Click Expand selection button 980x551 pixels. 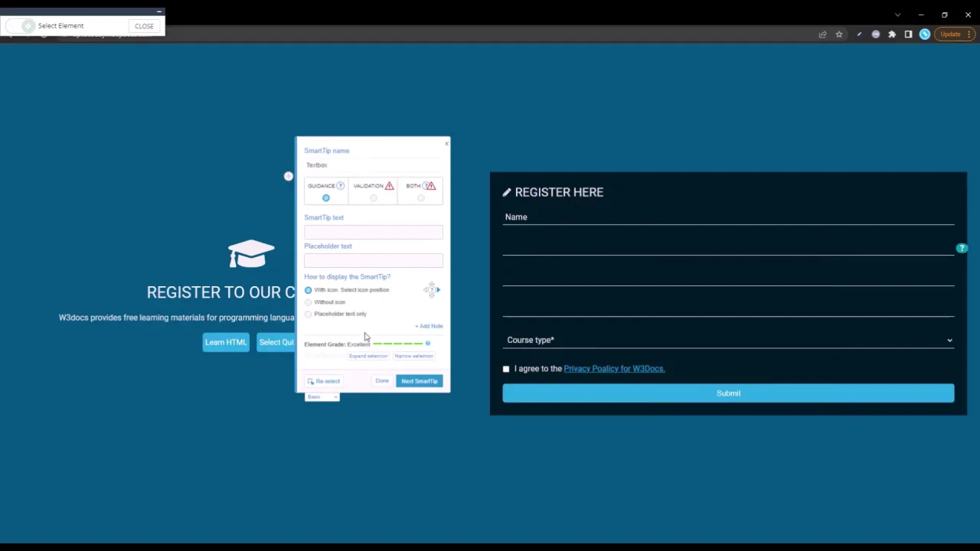pyautogui.click(x=368, y=356)
